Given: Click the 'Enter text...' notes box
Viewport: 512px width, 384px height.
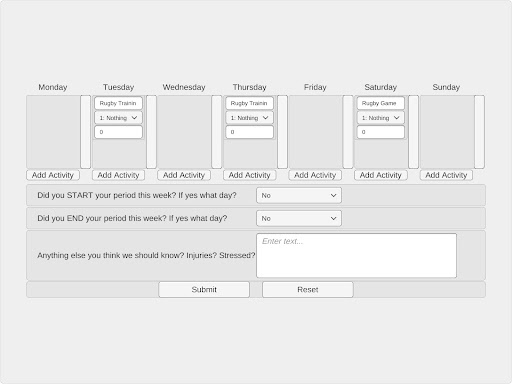Looking at the screenshot, I should [356, 255].
